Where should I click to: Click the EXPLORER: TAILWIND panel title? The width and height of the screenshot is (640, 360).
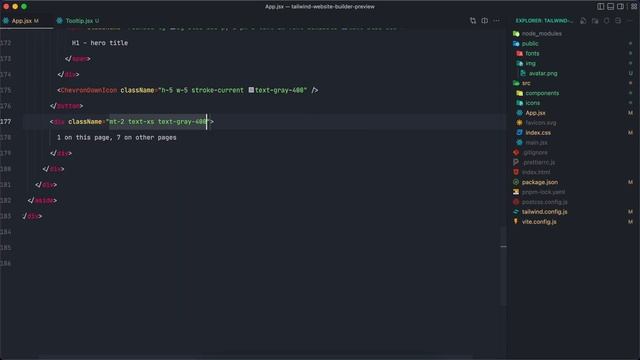tap(544, 20)
